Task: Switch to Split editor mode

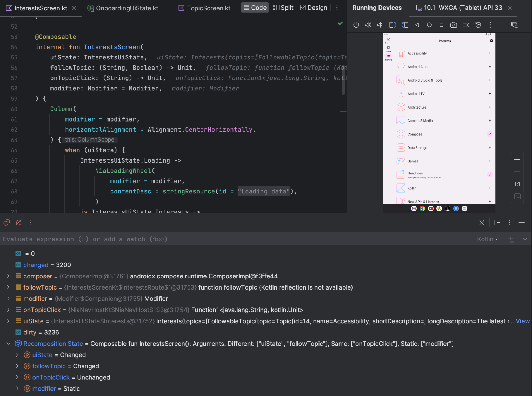Action: point(283,8)
